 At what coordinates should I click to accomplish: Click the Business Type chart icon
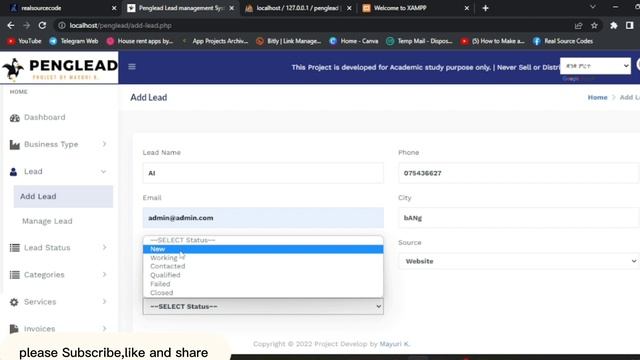coord(15,144)
